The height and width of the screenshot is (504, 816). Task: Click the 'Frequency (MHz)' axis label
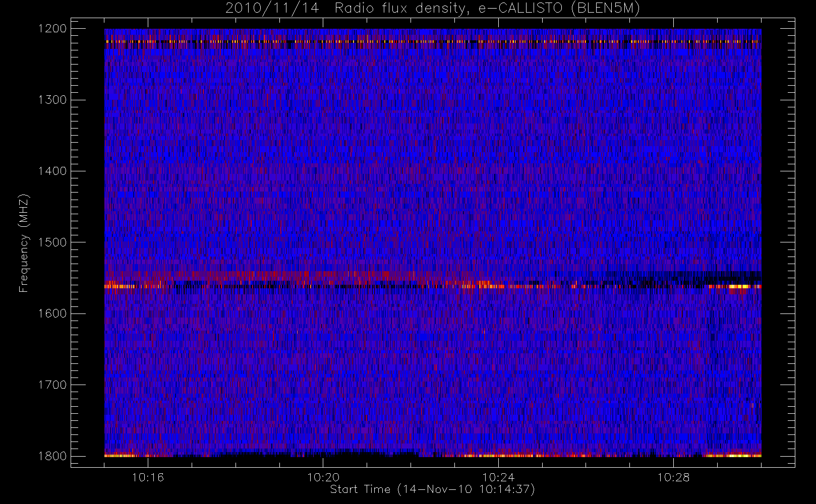click(24, 243)
